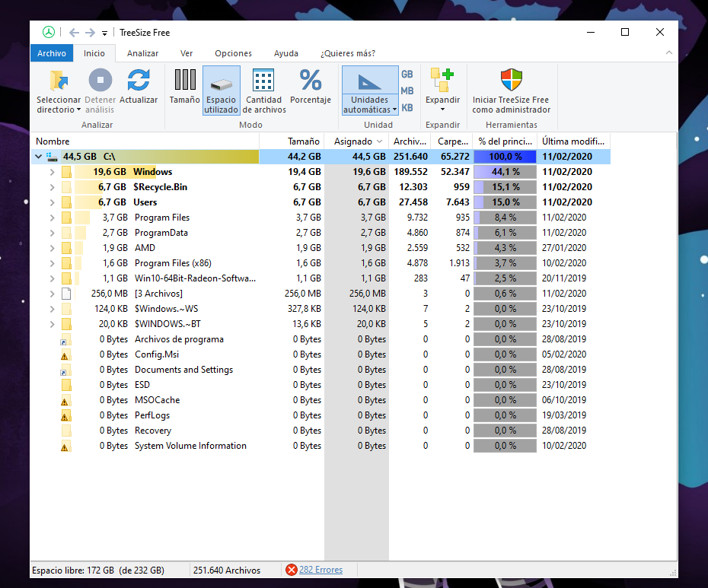Expand the Users folder
The height and width of the screenshot is (588, 708).
52,202
